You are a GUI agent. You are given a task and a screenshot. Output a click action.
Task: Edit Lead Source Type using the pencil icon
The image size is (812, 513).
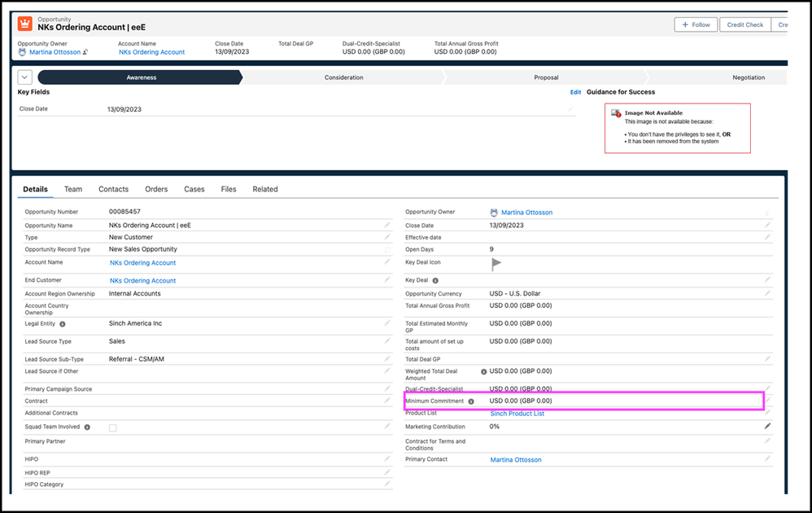[386, 341]
